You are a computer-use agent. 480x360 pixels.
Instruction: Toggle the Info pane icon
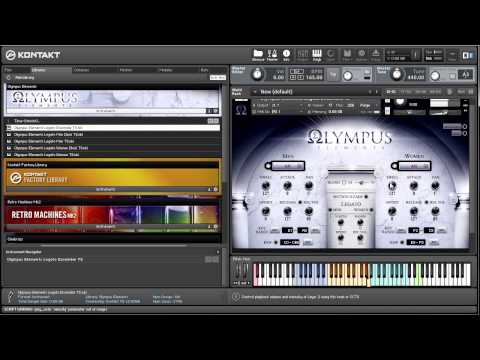coord(286,55)
